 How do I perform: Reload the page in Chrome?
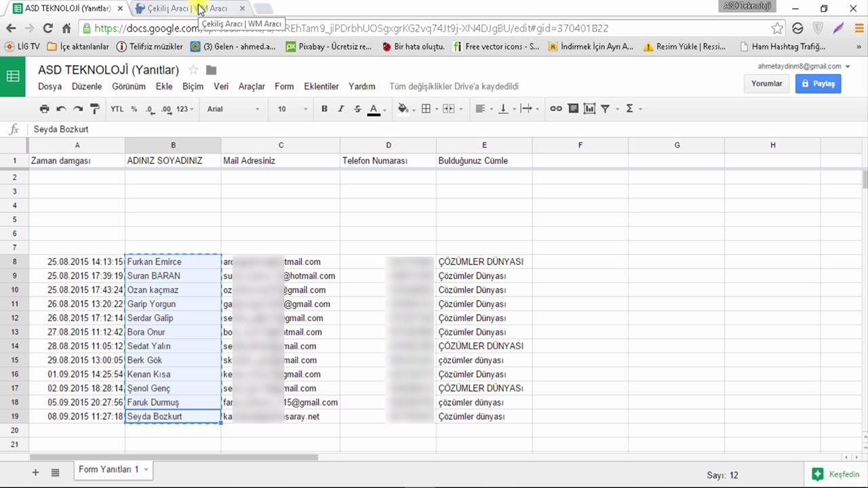(47, 28)
